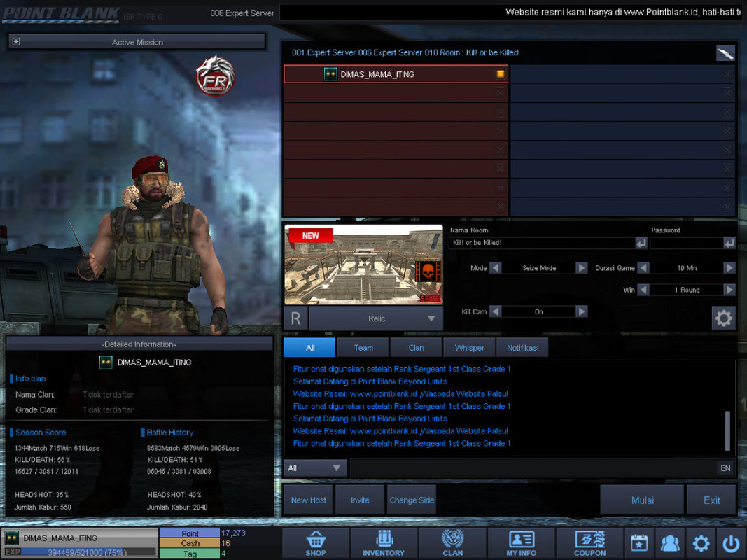Click the FR wolf clan emblem
The width and height of the screenshot is (747, 560).
tap(216, 75)
